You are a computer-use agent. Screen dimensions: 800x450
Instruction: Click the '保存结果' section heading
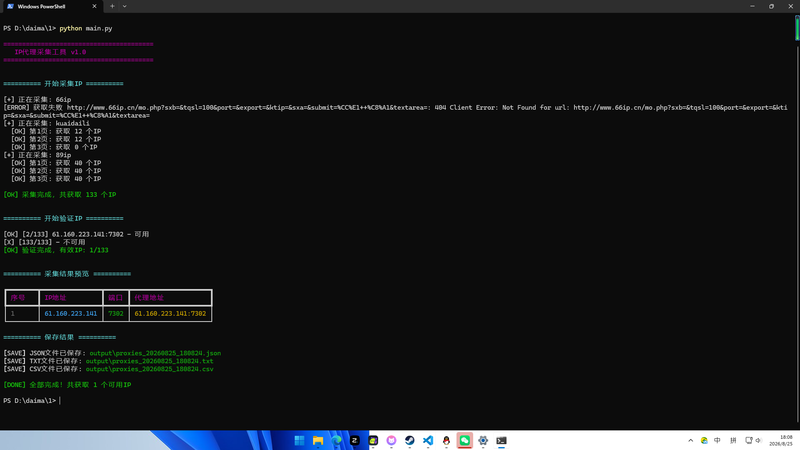pos(59,337)
